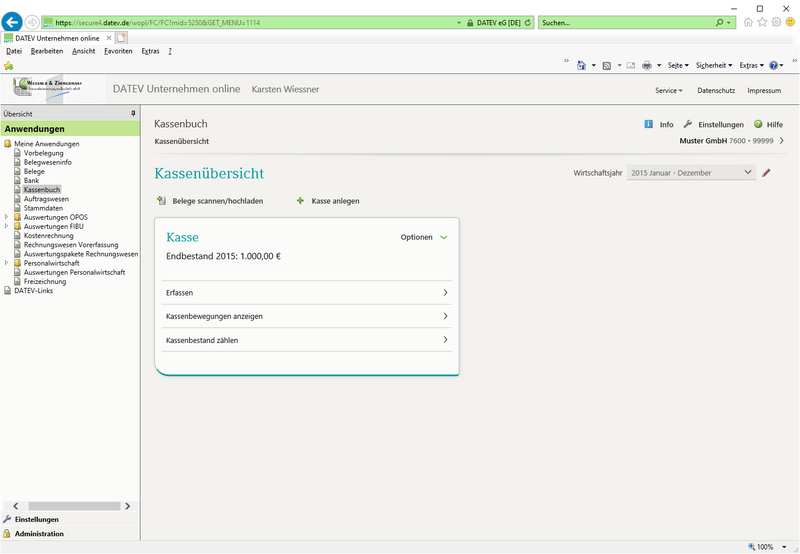The image size is (800, 554).
Task: Click the Belege scannen/hochladen icon
Action: click(161, 200)
